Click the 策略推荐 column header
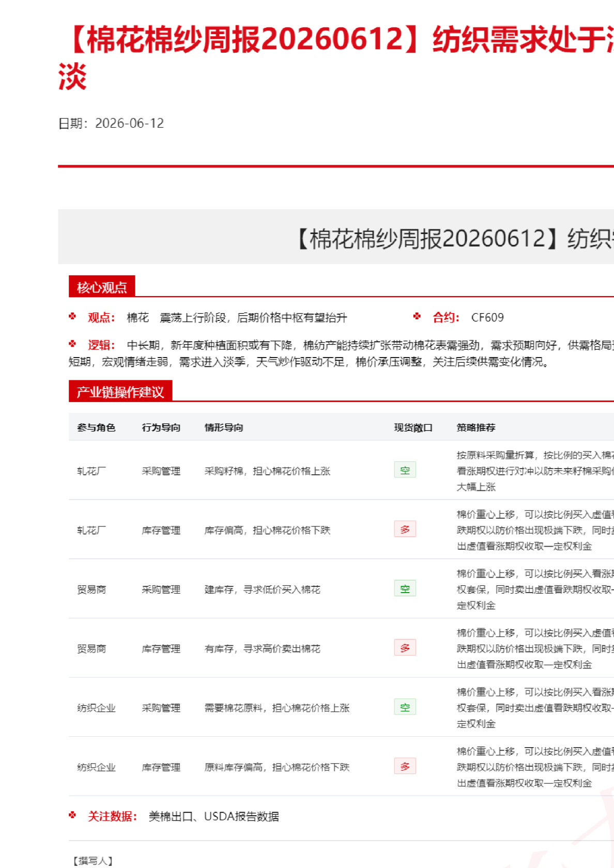This screenshot has height=868, width=614. (476, 427)
